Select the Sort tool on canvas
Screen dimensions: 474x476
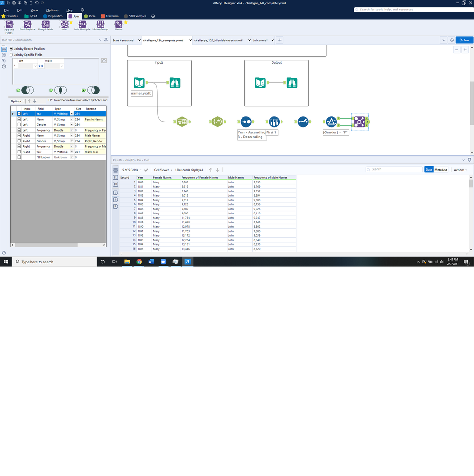246,122
